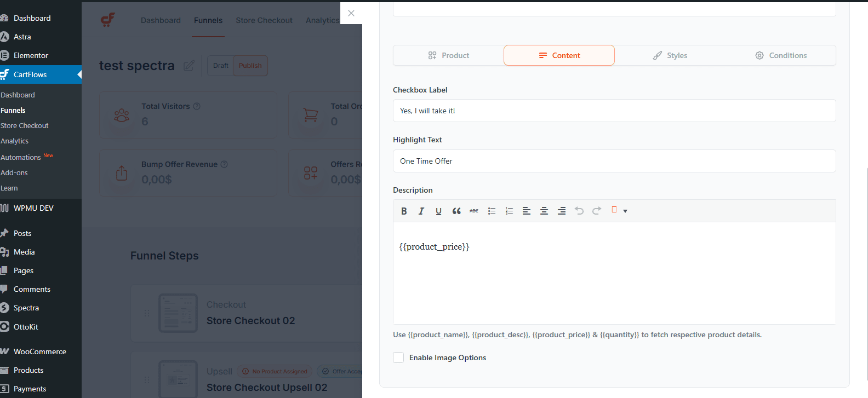
Task: Set funnel status to Draft
Action: [x=220, y=66]
